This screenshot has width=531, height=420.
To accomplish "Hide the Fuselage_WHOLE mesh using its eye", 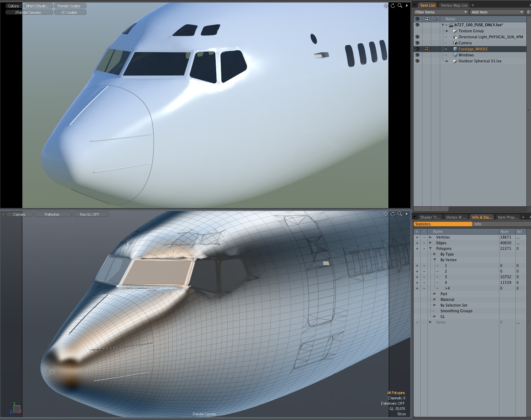I will pos(417,49).
